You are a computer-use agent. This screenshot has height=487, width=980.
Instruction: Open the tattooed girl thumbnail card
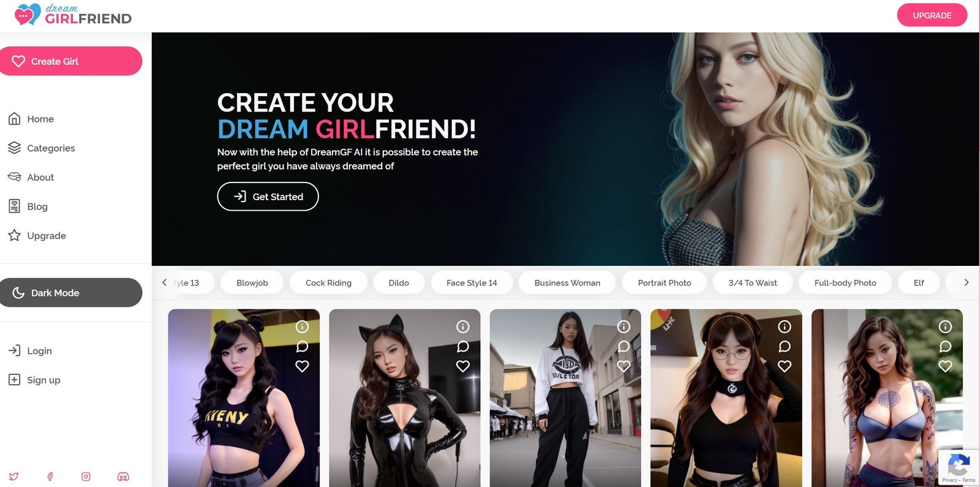tap(887, 398)
